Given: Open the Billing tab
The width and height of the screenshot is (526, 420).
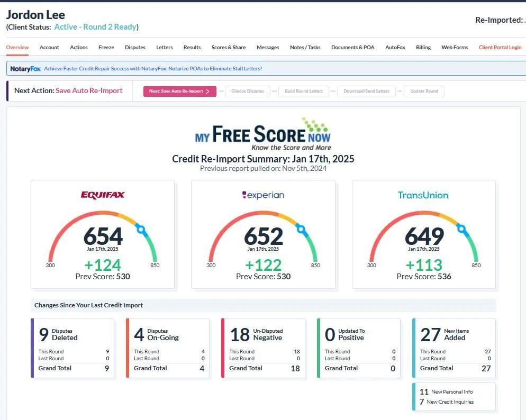Looking at the screenshot, I should pos(423,47).
